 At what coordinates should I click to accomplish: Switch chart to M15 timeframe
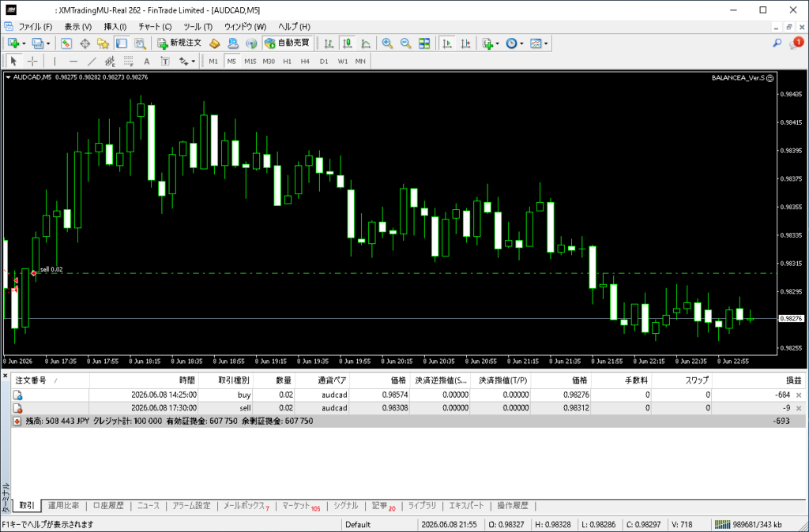pyautogui.click(x=250, y=62)
